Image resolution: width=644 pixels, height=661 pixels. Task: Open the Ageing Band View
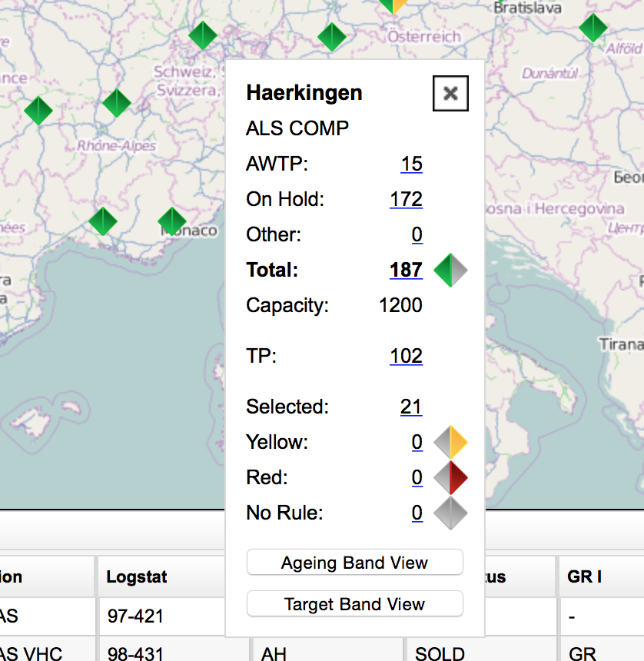coord(354,563)
